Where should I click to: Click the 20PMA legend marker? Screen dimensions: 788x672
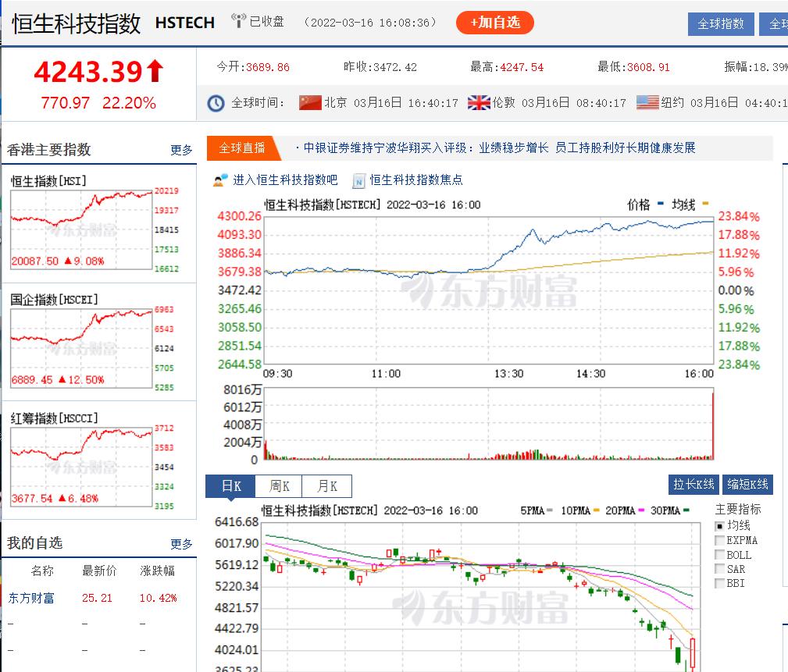(x=641, y=510)
